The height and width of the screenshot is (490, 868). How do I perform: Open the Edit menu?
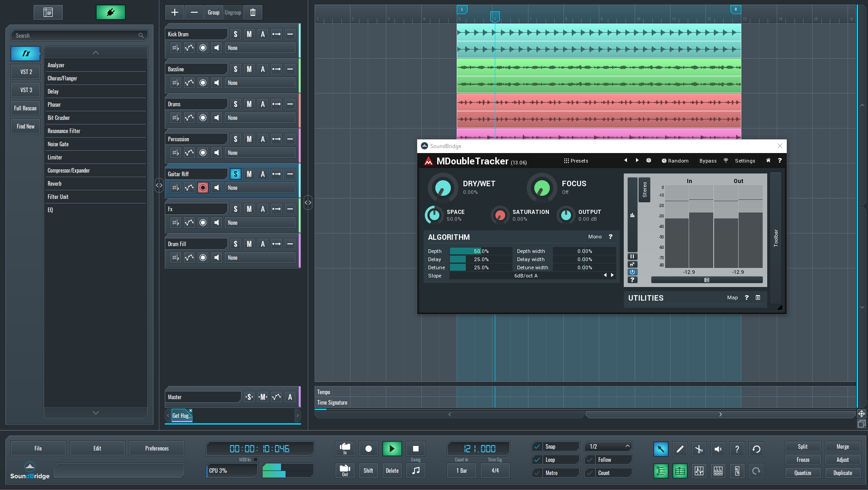coord(97,448)
